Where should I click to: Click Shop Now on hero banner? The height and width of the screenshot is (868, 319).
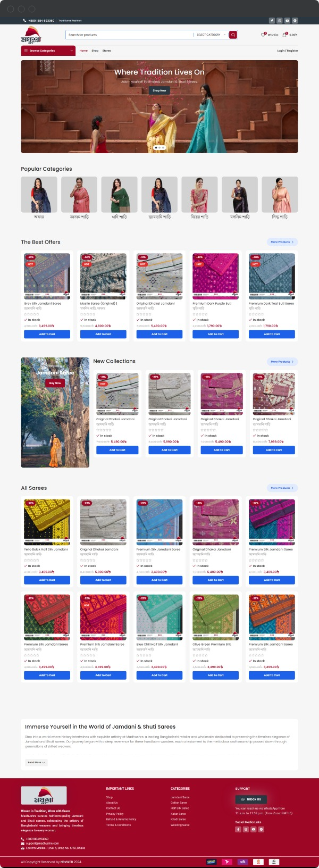click(x=159, y=90)
